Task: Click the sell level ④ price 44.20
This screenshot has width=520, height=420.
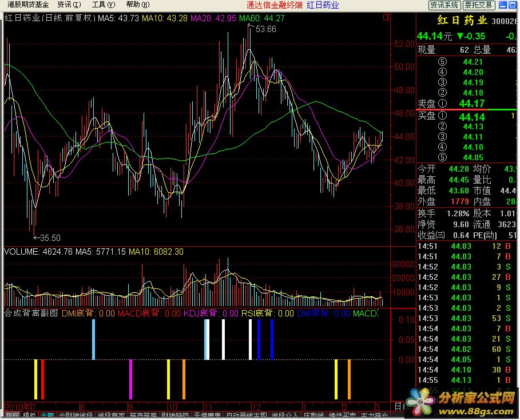Action: coord(473,72)
